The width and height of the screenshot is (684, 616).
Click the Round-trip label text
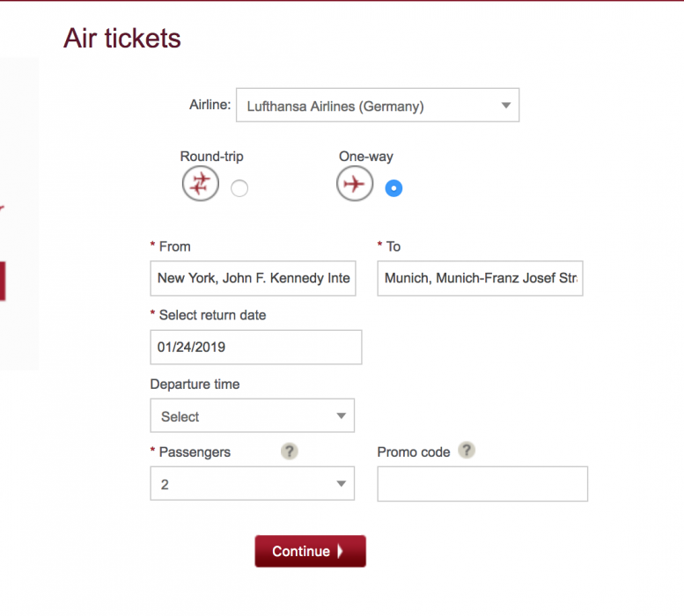click(212, 157)
